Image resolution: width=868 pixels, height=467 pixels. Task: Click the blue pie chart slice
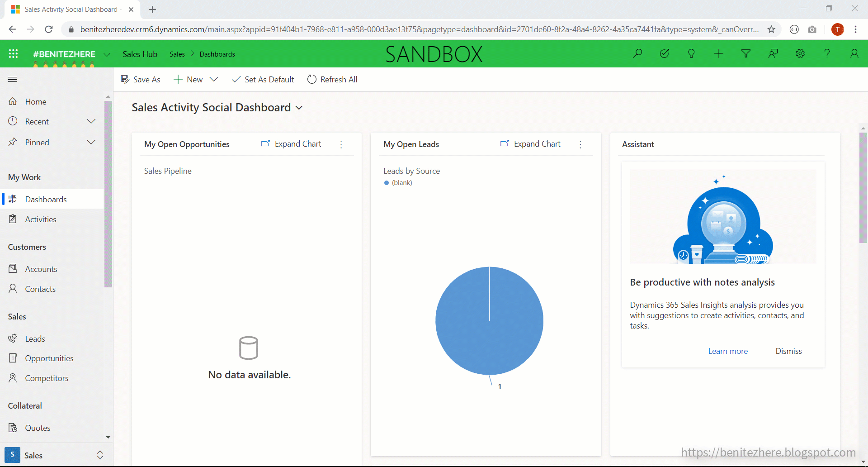pos(489,321)
